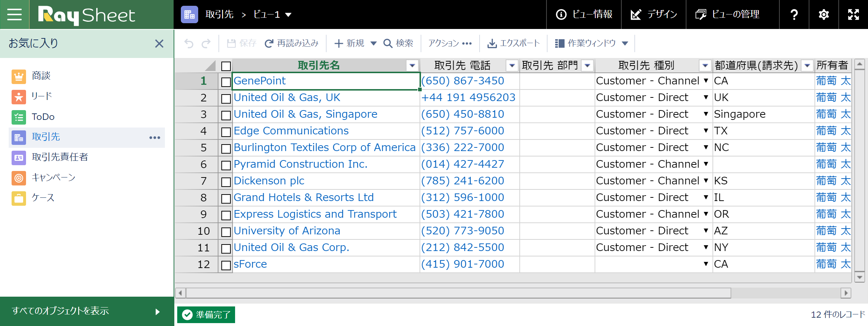
Task: Click the horizontal scrollbar right arrow
Action: pyautogui.click(x=846, y=293)
